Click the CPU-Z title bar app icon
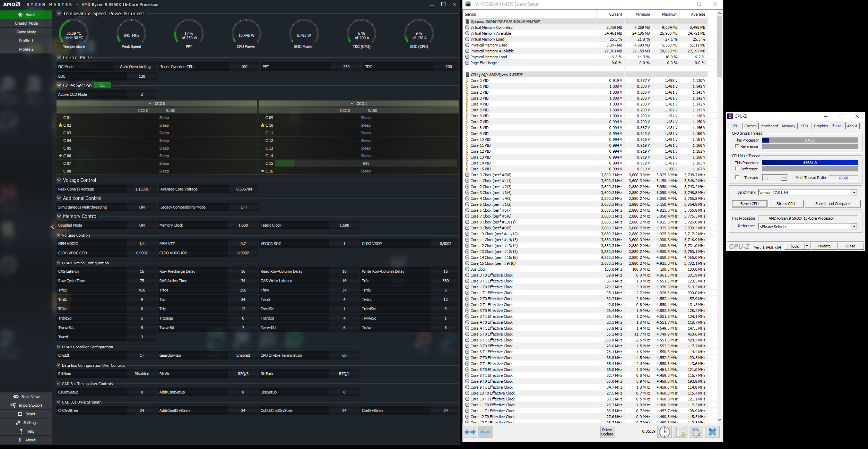Screen dimensions: 868x449 730,116
